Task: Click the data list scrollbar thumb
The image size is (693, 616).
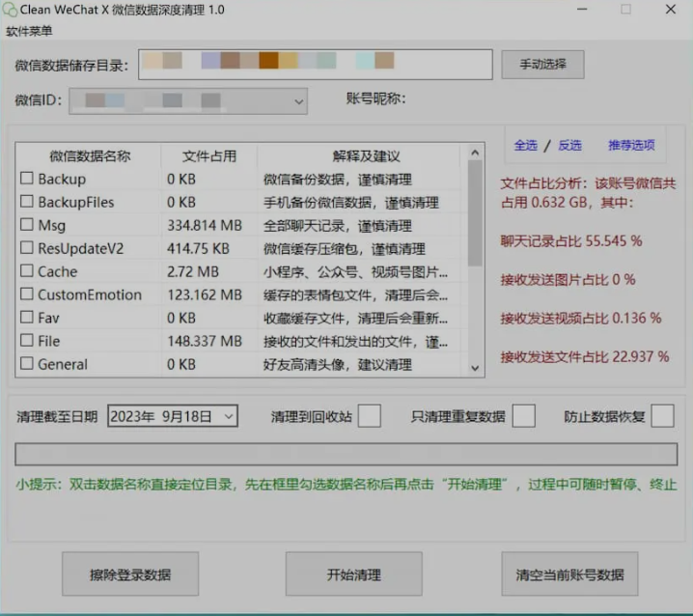Action: [475, 213]
